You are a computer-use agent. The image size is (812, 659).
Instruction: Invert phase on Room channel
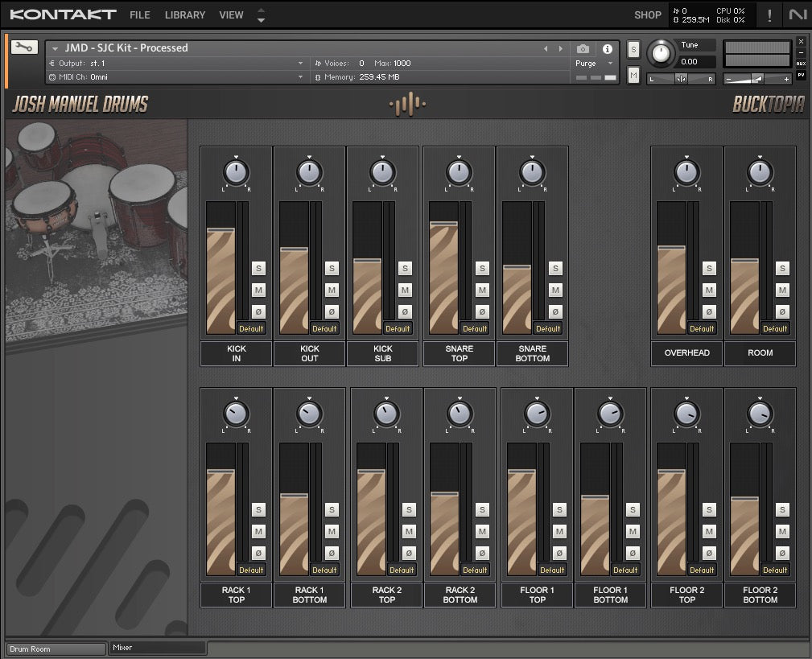[782, 311]
